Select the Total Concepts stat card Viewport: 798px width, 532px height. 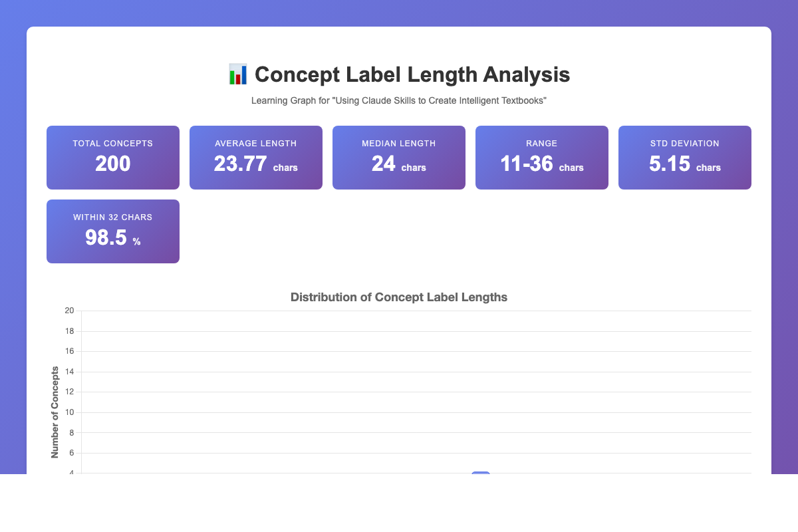point(113,158)
